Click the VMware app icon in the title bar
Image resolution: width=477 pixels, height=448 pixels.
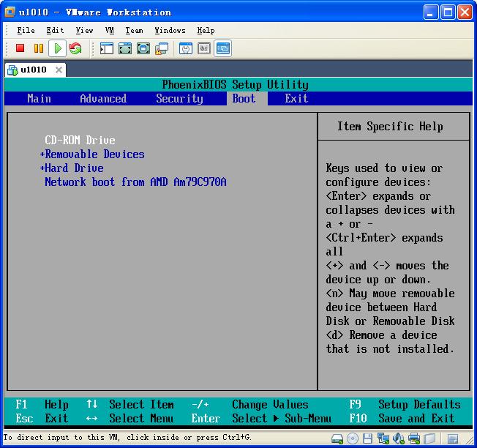click(x=10, y=12)
